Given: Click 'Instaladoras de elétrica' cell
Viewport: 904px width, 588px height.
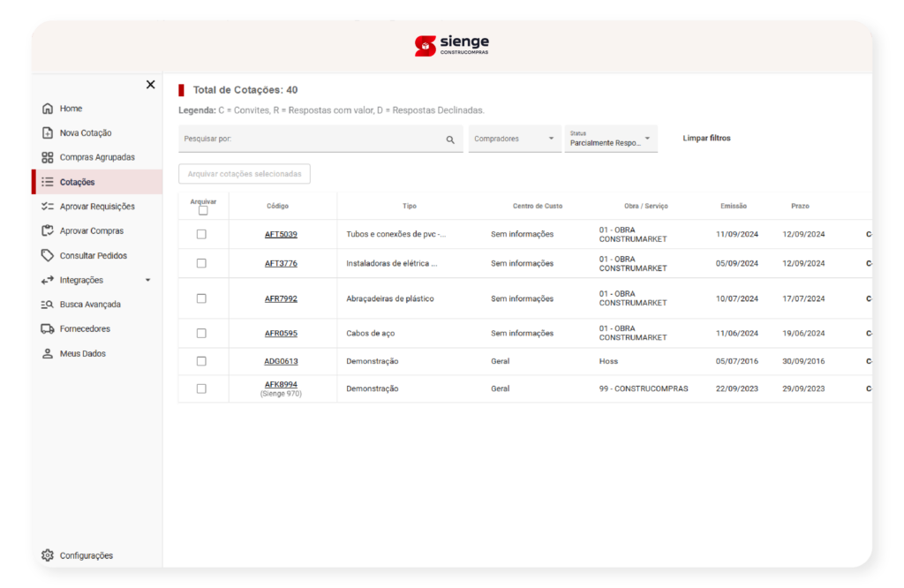Looking at the screenshot, I should [x=391, y=263].
